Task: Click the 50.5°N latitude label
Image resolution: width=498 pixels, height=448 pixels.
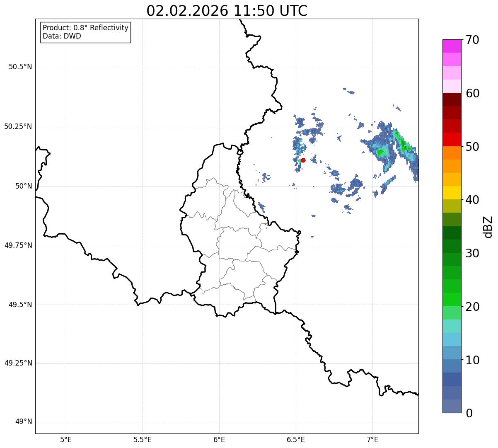Action: [x=20, y=67]
